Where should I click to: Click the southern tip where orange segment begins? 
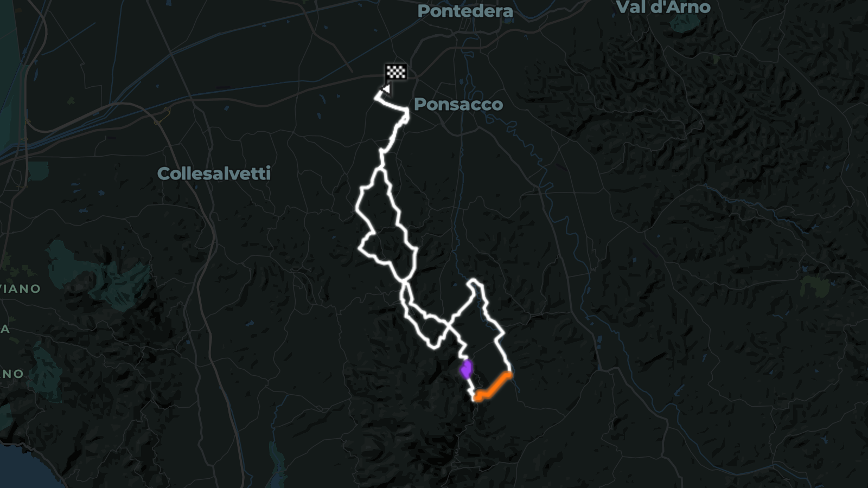point(477,399)
